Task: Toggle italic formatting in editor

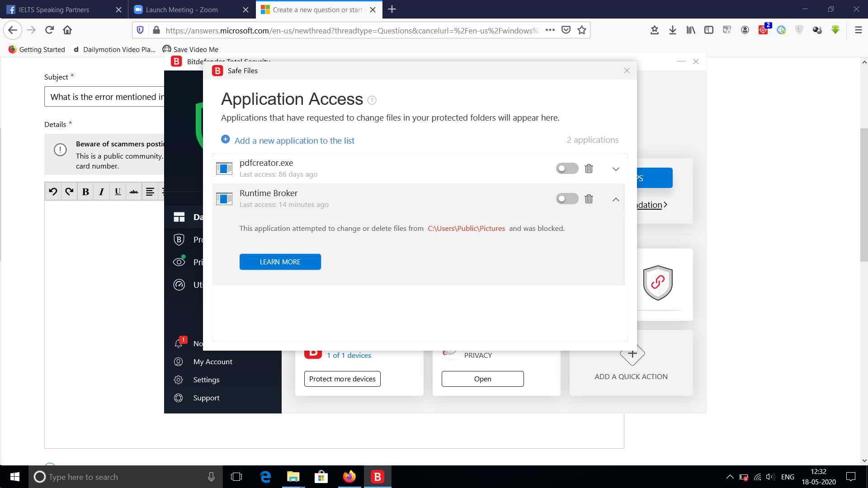Action: click(102, 192)
